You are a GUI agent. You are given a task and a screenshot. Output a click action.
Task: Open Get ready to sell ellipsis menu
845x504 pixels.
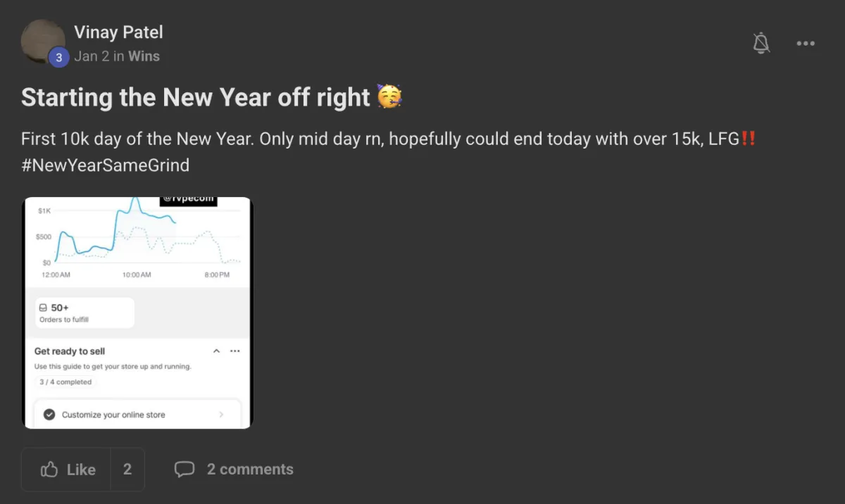pos(235,351)
